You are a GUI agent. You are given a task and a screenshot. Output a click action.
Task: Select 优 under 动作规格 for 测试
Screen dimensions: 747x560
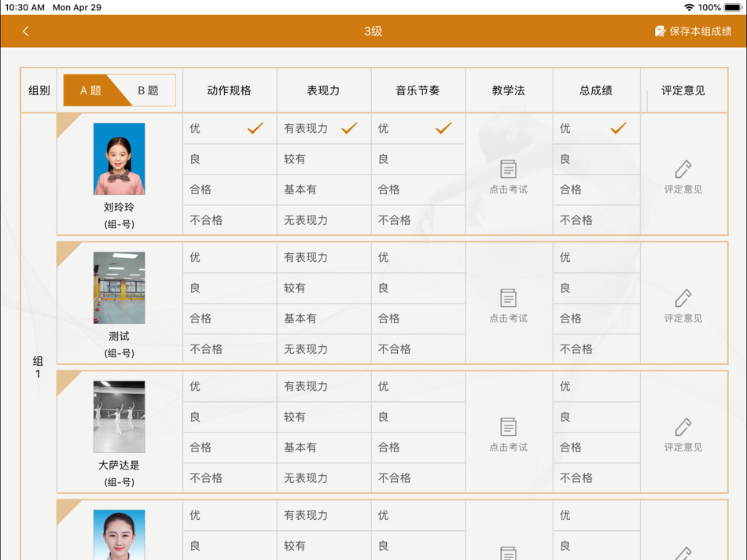click(230, 257)
